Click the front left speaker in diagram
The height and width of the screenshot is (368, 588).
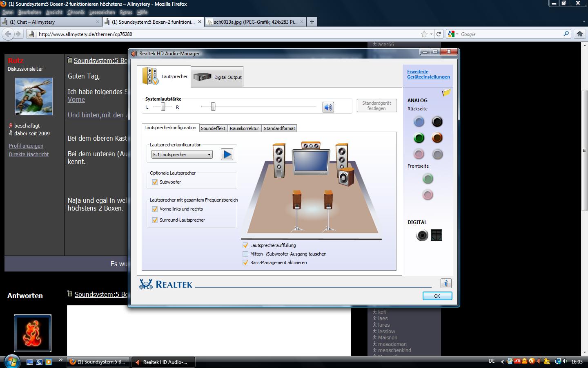coord(279,161)
